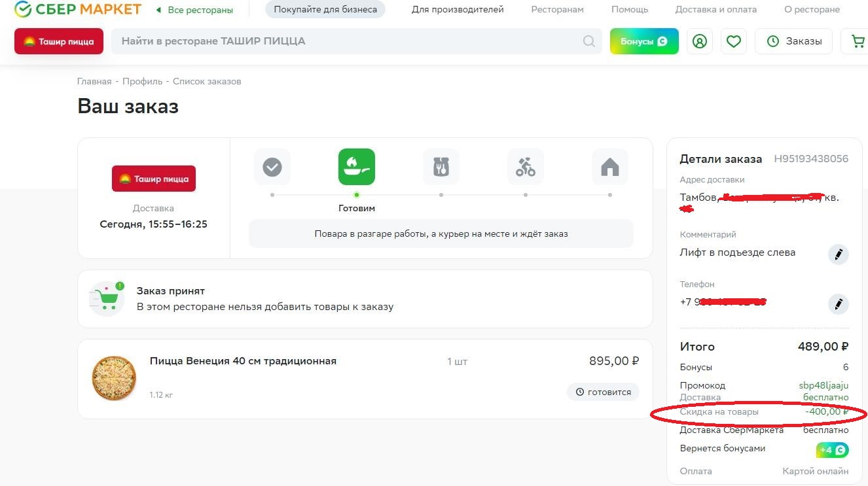This screenshot has width=868, height=486.
Task: Click the courier waiting status message
Action: pos(441,234)
